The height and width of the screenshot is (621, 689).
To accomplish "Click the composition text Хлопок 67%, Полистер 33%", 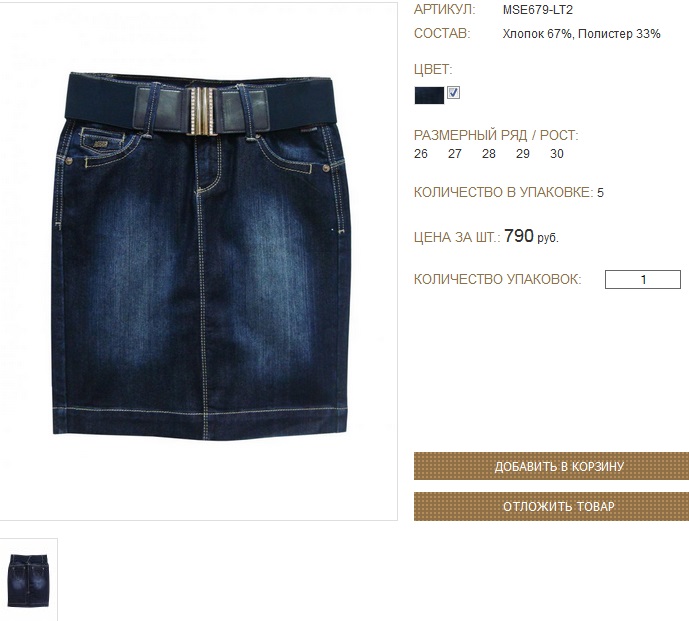I will pos(581,34).
